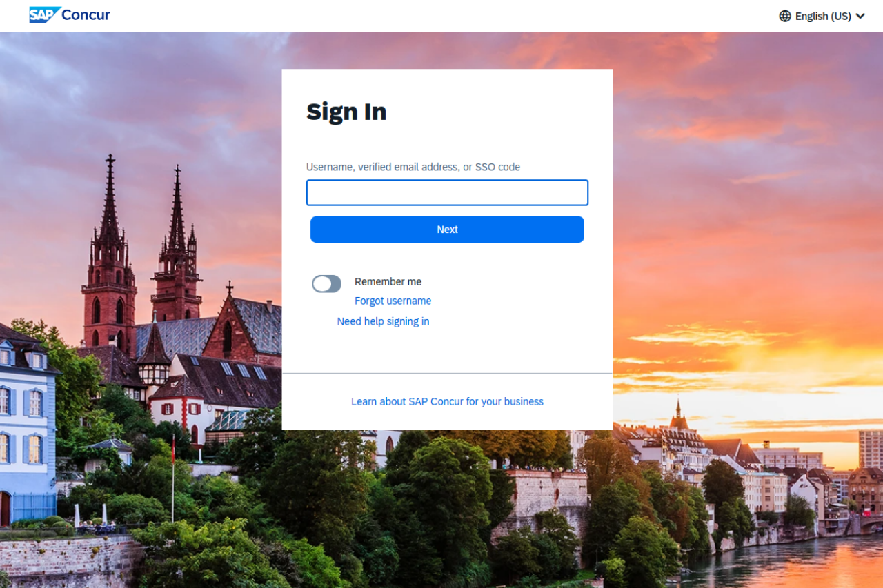Open the Need help signing in link
Image resolution: width=883 pixels, height=588 pixels.
click(x=383, y=321)
